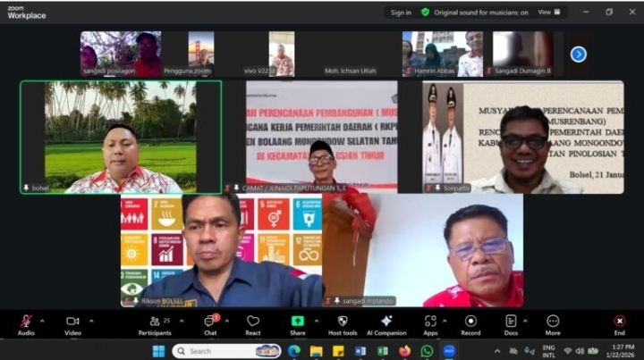Open Docs from the meeting toolbar
Viewport: 644px width, 360px height.
(x=511, y=322)
